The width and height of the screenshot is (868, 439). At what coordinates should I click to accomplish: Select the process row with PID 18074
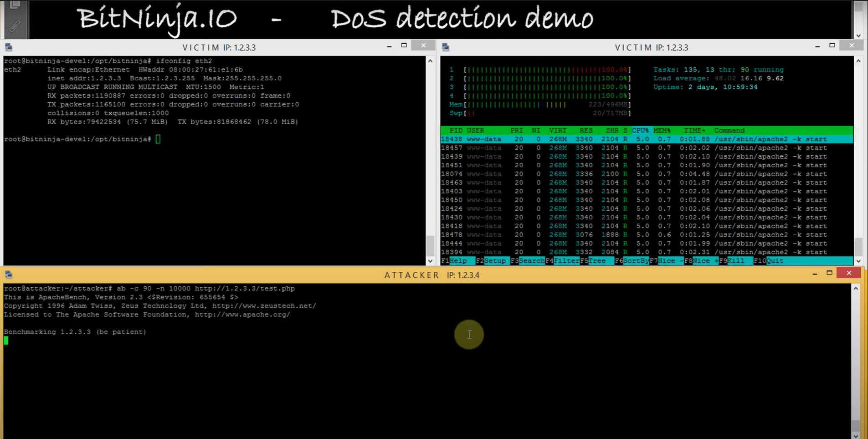647,174
